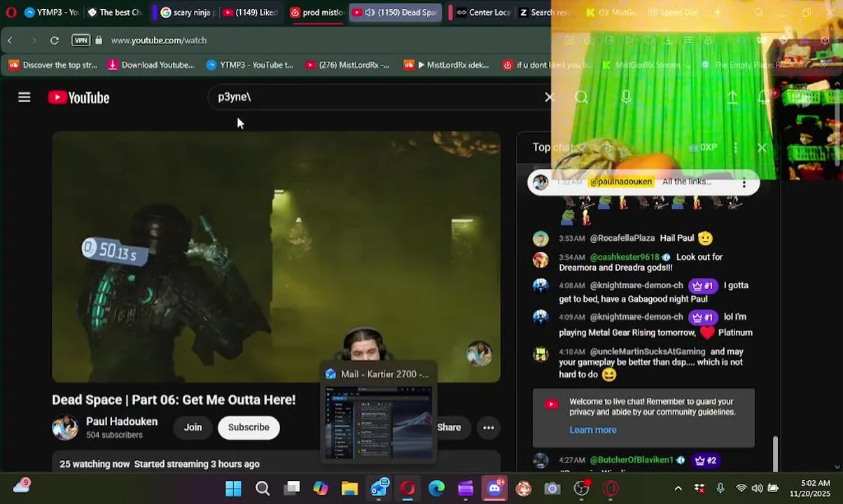This screenshot has width=843, height=504.
Task: Click @ButcherOfBlaviken1 chat author
Action: point(632,460)
